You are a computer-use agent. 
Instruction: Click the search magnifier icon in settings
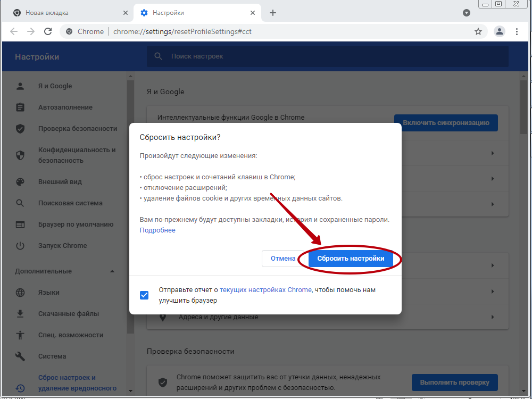(158, 56)
